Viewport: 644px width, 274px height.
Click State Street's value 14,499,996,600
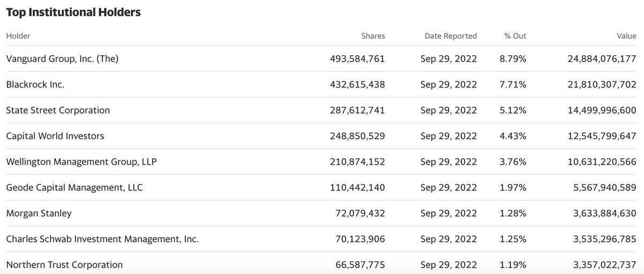point(602,110)
